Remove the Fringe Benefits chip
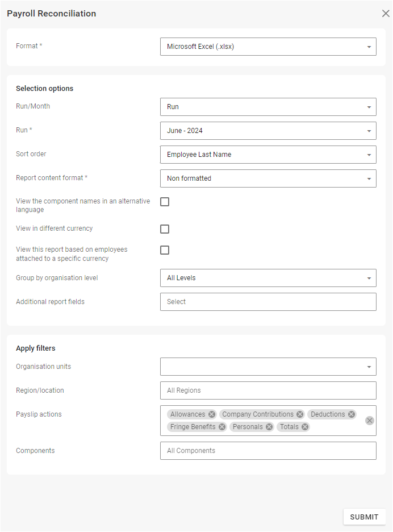Image resolution: width=393 pixels, height=532 pixels. (x=222, y=427)
